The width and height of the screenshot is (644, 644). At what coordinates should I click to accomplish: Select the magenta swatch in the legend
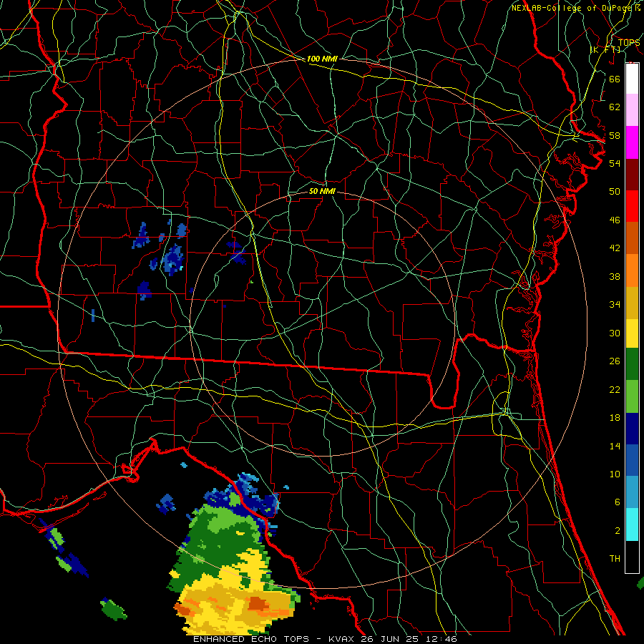(x=632, y=142)
